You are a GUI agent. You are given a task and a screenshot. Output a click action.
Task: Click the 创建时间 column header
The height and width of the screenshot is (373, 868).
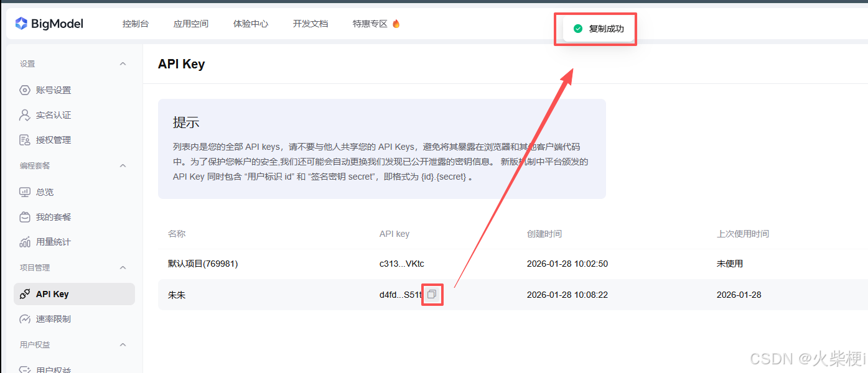[x=544, y=234]
